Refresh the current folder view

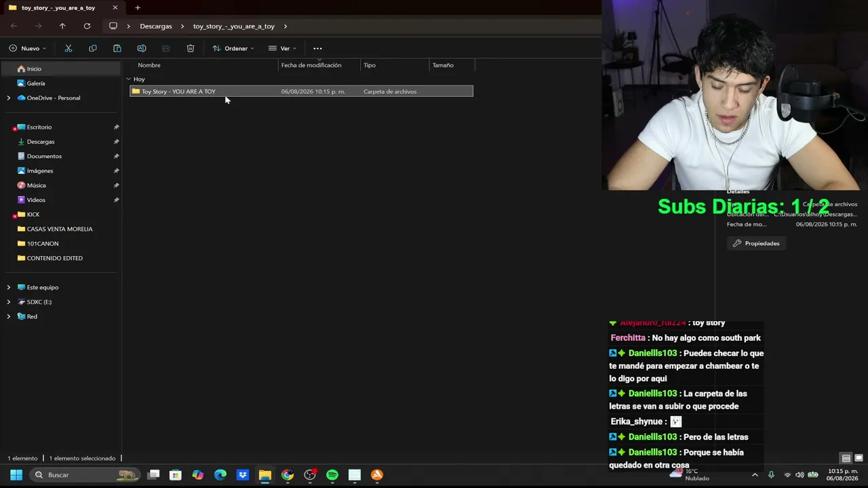point(87,26)
